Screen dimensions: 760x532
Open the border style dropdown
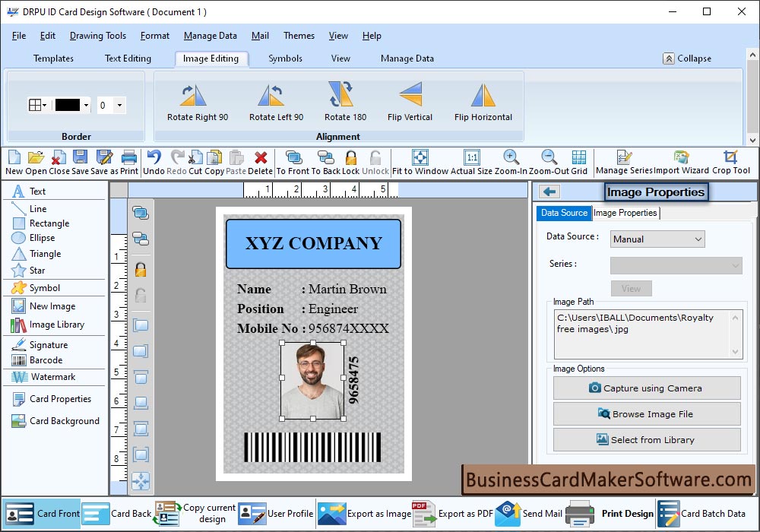[37, 105]
